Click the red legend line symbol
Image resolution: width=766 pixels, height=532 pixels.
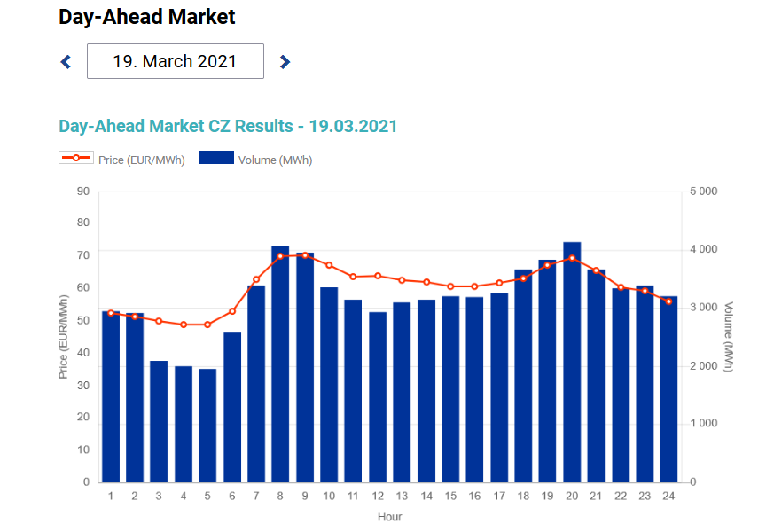[76, 160]
